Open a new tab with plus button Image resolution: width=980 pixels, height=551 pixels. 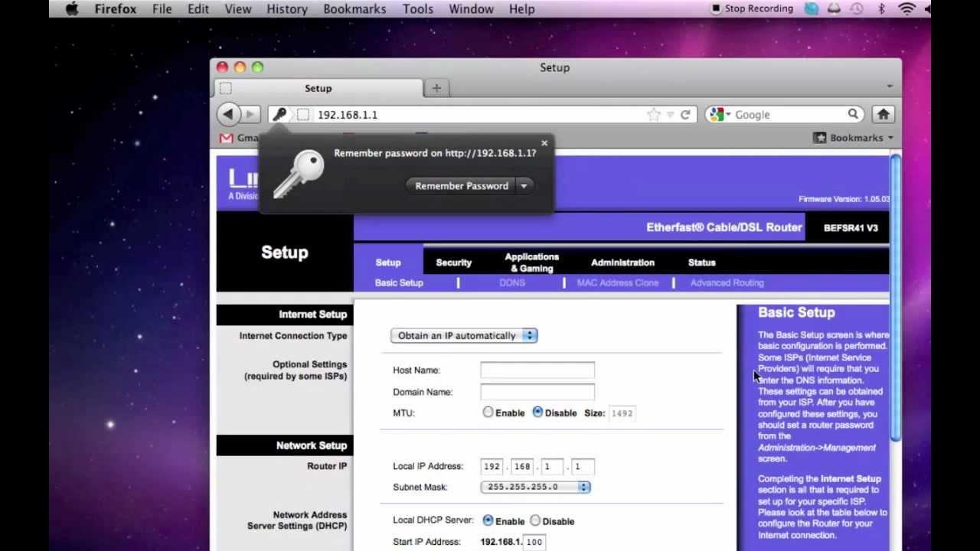[436, 88]
